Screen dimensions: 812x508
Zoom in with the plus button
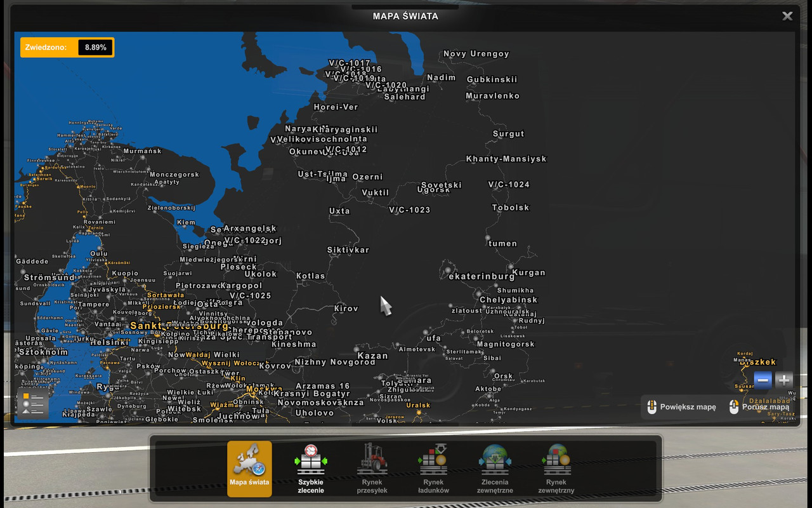click(784, 380)
